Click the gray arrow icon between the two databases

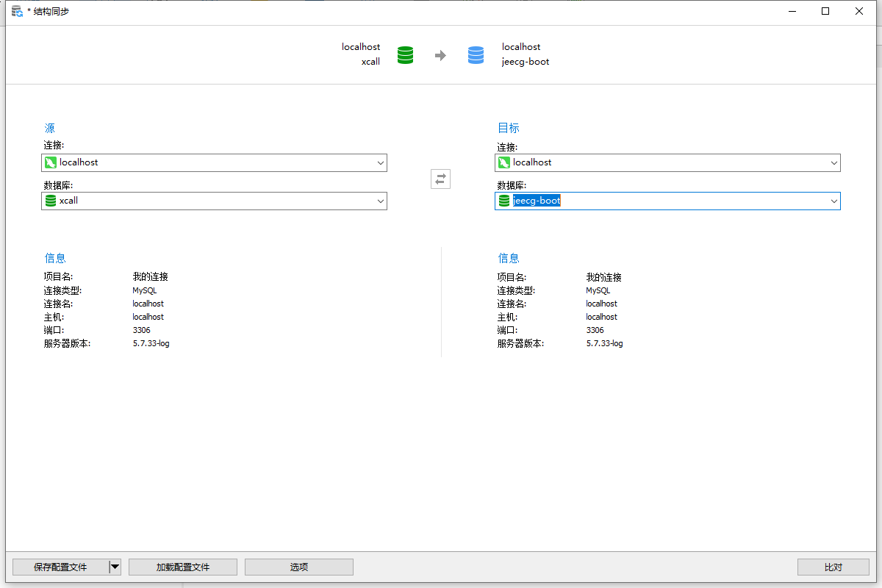coord(440,54)
